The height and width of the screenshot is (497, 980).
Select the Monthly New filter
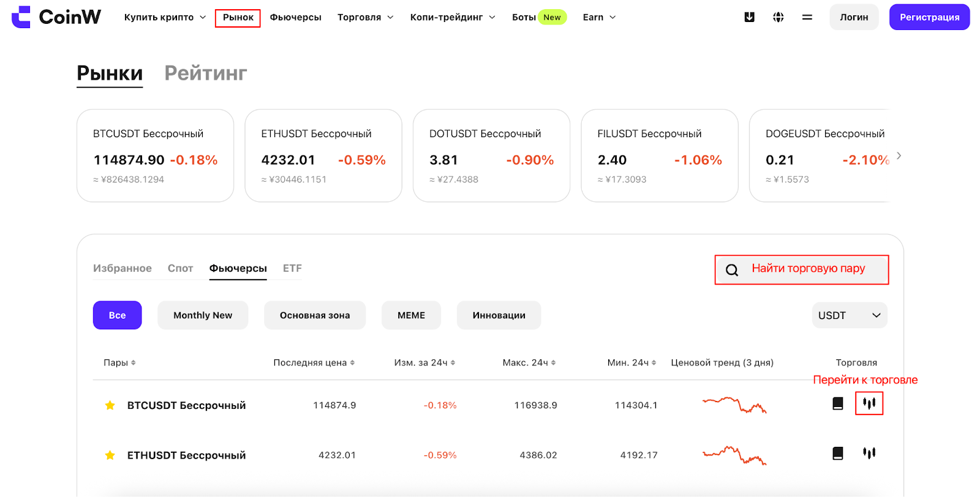click(x=203, y=315)
